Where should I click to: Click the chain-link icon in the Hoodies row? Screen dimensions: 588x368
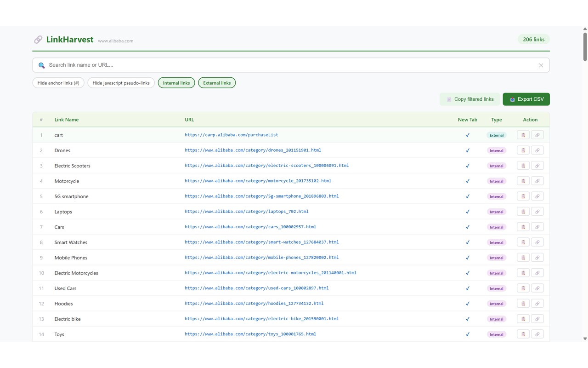coord(537,304)
